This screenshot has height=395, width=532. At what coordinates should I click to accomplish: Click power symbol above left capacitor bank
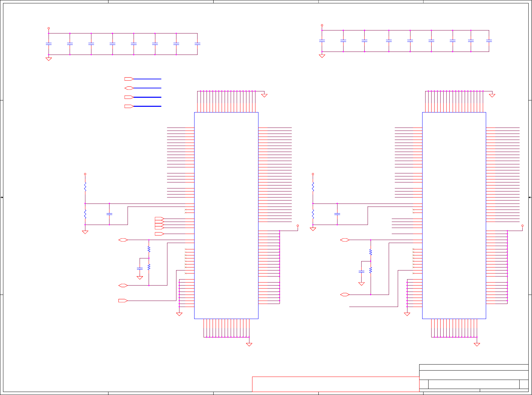click(49, 28)
